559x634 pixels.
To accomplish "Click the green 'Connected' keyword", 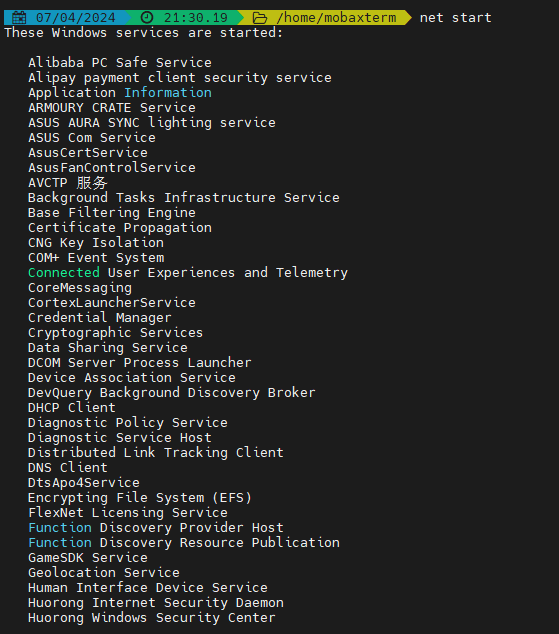I will (64, 273).
